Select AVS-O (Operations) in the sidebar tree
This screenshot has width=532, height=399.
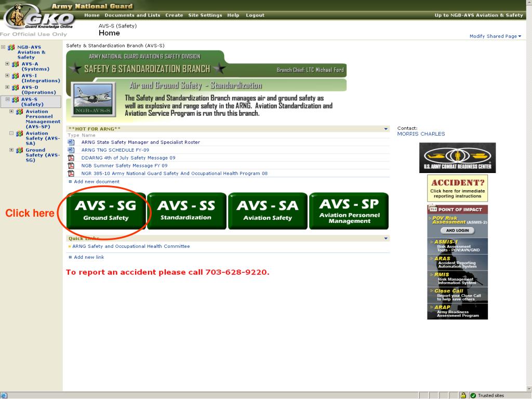pyautogui.click(x=38, y=90)
